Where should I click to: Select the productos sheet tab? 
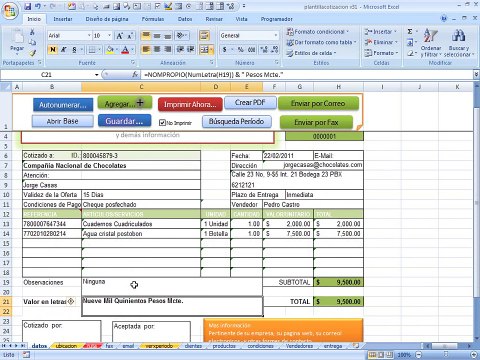pyautogui.click(x=224, y=346)
